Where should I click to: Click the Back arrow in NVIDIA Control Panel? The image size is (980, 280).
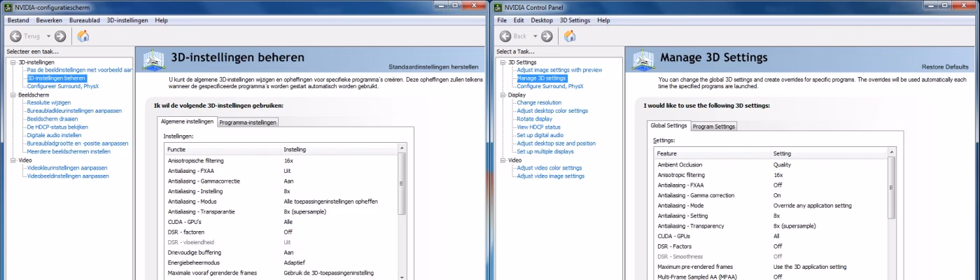(x=505, y=36)
